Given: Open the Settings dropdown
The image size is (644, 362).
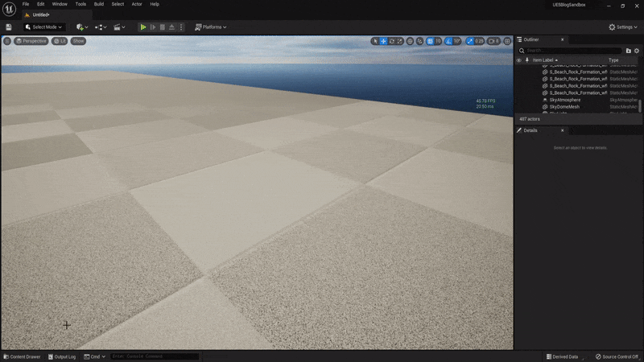Looking at the screenshot, I should [623, 27].
